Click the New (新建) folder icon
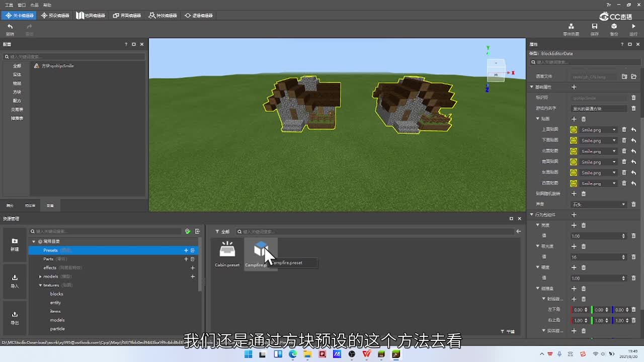Viewport: 644px width, 362px height. pyautogui.click(x=15, y=241)
